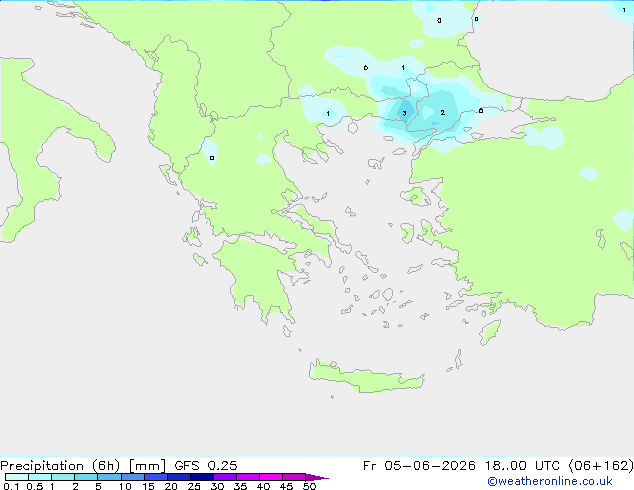Click the island of Rhodes on the map
The width and height of the screenshot is (634, 490).
[x=490, y=332]
